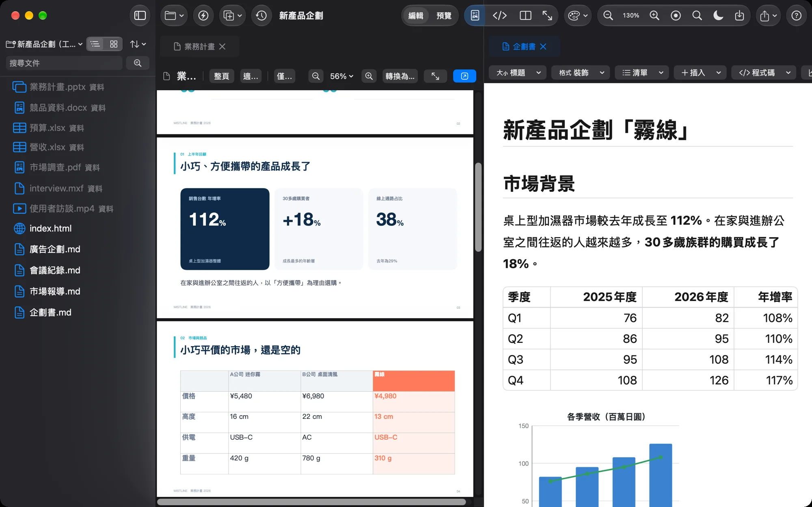Open the 清單 list dropdown
Screen dimensions: 812x507
(642, 73)
